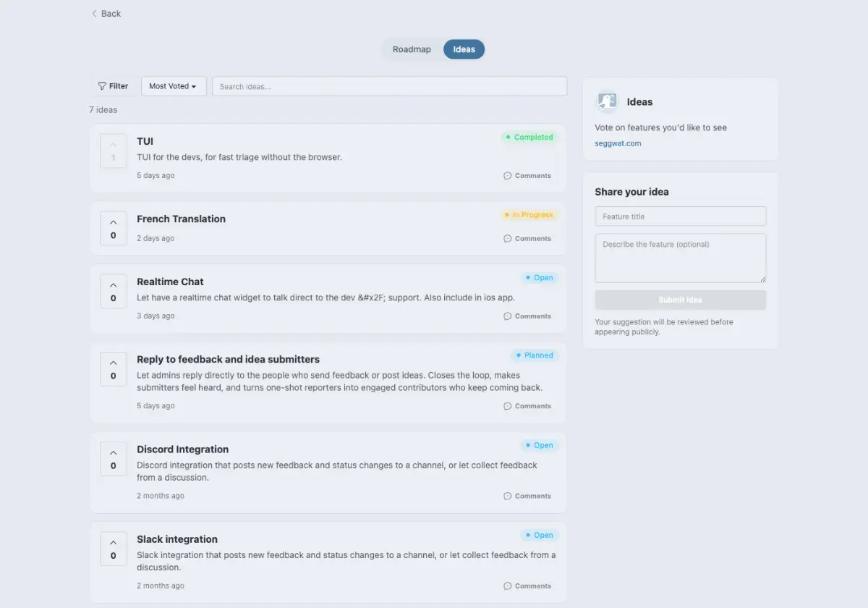The image size is (868, 608).
Task: Upvote the TUI idea
Action: pos(114,151)
